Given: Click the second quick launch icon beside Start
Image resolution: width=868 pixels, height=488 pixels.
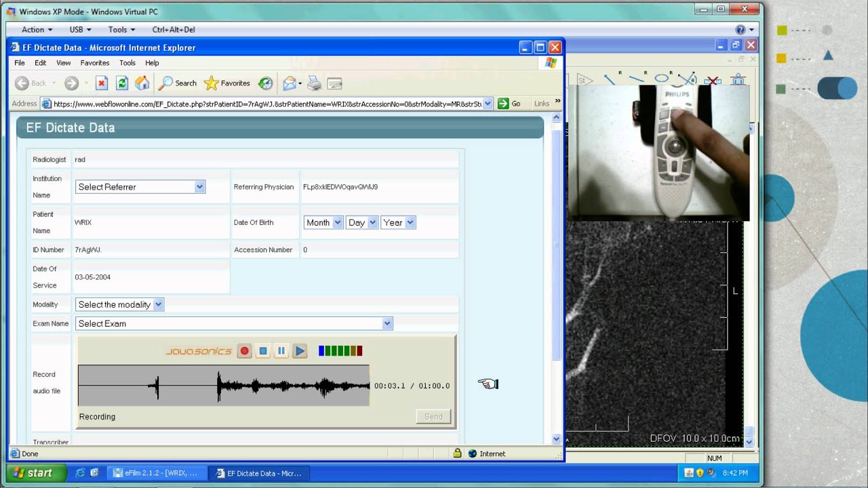Looking at the screenshot, I should pos(94,473).
